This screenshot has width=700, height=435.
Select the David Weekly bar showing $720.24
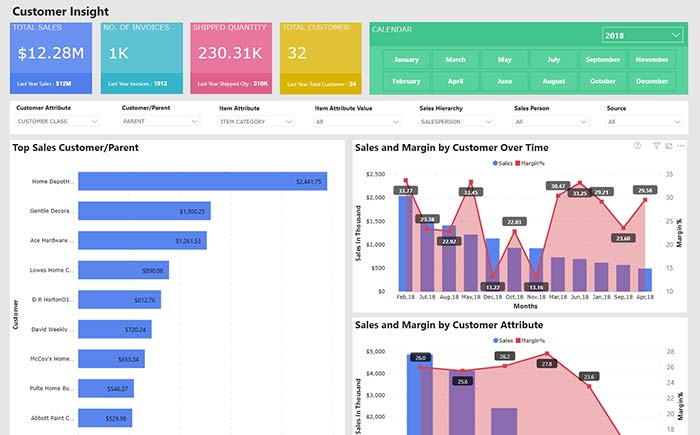(x=115, y=329)
